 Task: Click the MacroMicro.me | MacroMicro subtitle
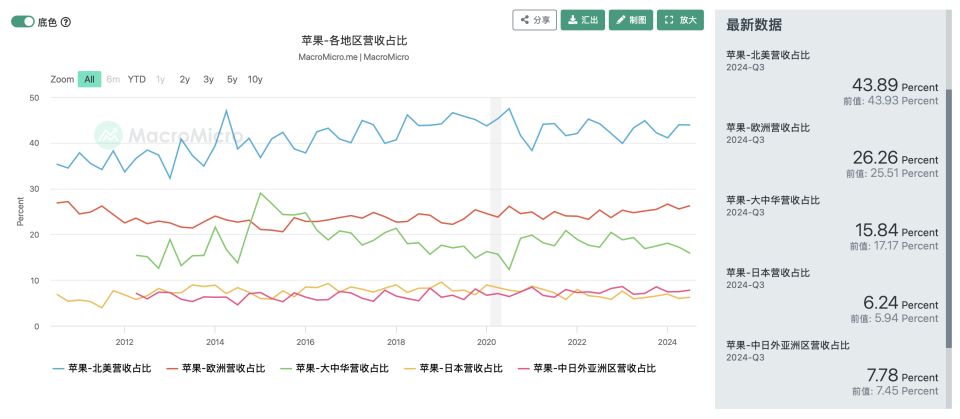(x=354, y=57)
